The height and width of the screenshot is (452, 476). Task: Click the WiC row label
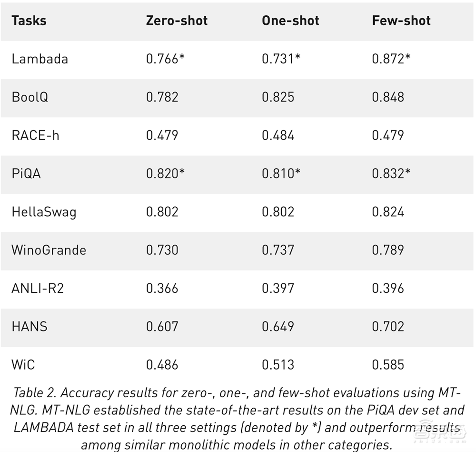click(x=23, y=365)
